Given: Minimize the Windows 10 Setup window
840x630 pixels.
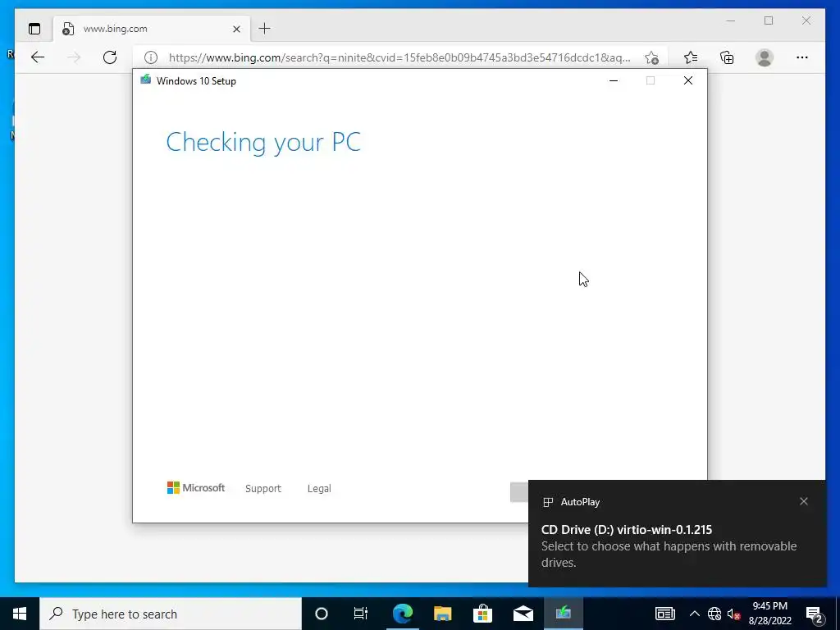Looking at the screenshot, I should pos(614,80).
